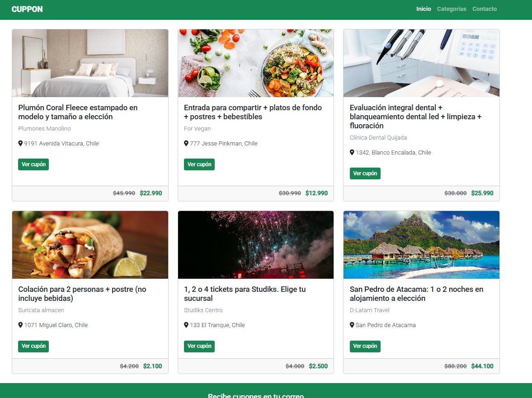View coupon for Studiks tickets
Image resolution: width=532 pixels, height=398 pixels.
click(199, 346)
